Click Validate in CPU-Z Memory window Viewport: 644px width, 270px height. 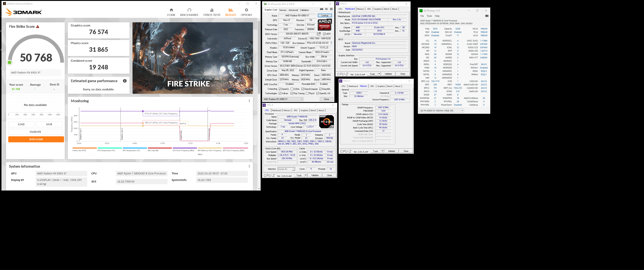[x=391, y=151]
